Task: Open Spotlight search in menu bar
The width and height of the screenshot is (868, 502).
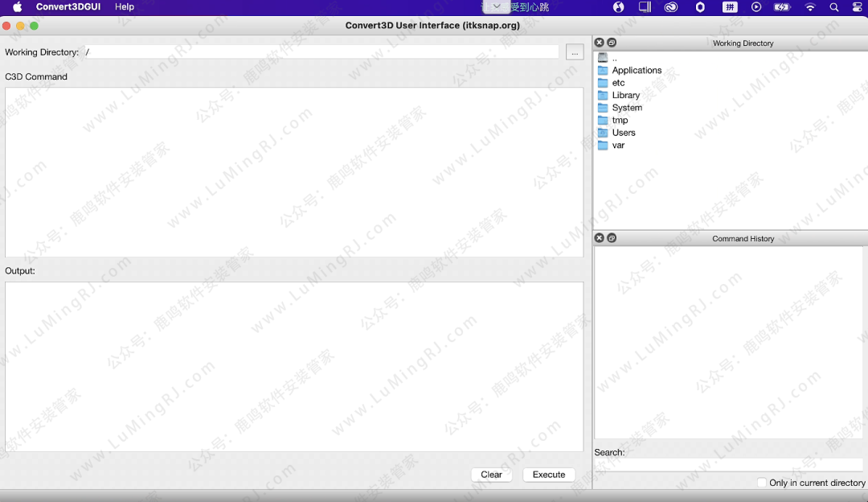Action: (834, 7)
